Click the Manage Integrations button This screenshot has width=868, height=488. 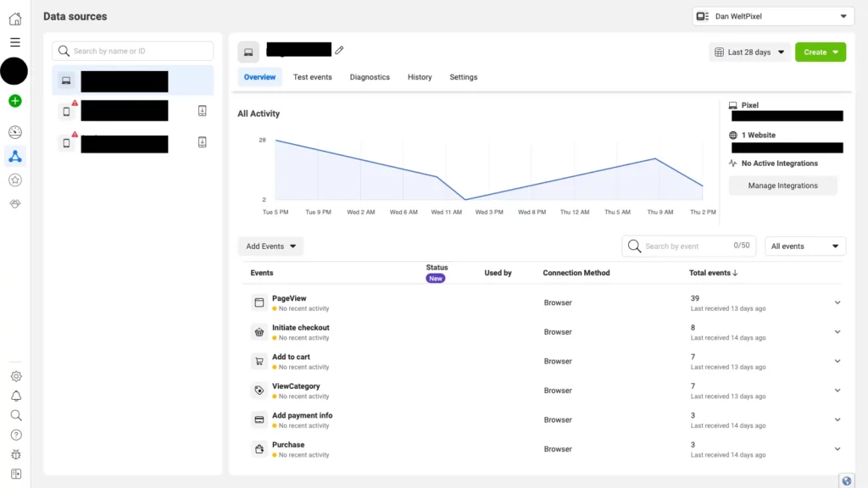pyautogui.click(x=782, y=186)
